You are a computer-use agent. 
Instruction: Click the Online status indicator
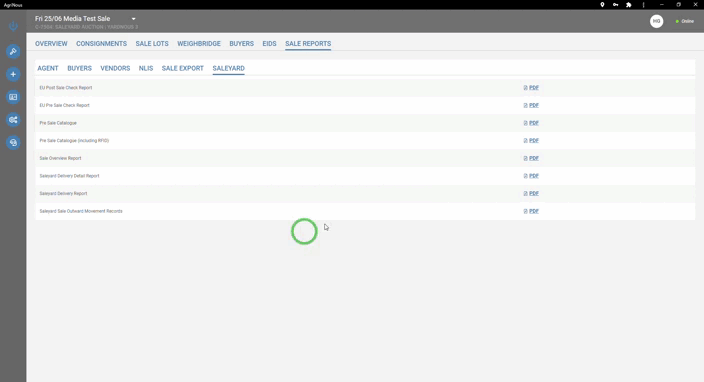point(685,21)
